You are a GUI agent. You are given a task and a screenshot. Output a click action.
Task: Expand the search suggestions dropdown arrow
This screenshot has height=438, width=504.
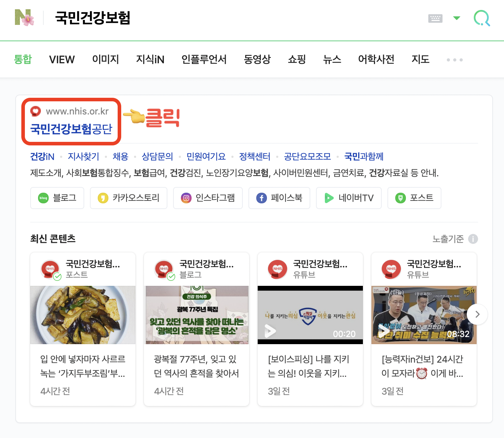(x=457, y=18)
